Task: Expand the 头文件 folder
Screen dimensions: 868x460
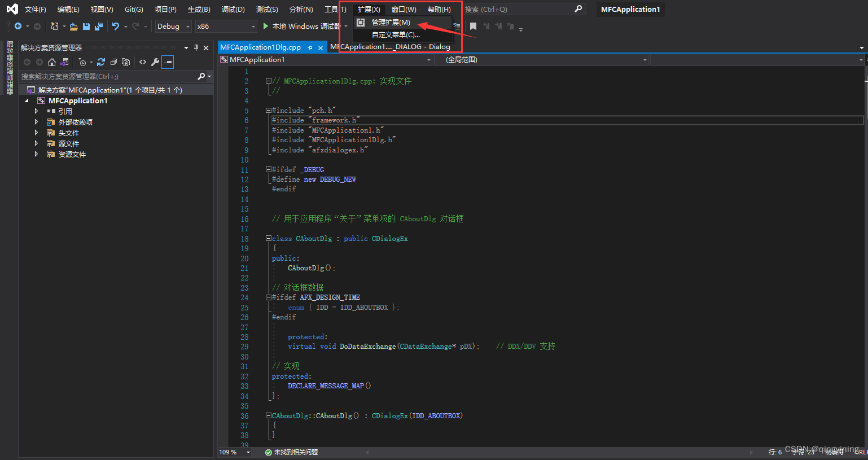Action: (36, 133)
